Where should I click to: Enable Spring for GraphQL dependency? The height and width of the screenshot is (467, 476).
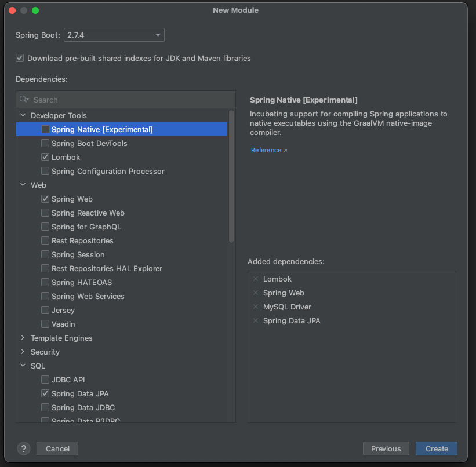pyautogui.click(x=45, y=227)
